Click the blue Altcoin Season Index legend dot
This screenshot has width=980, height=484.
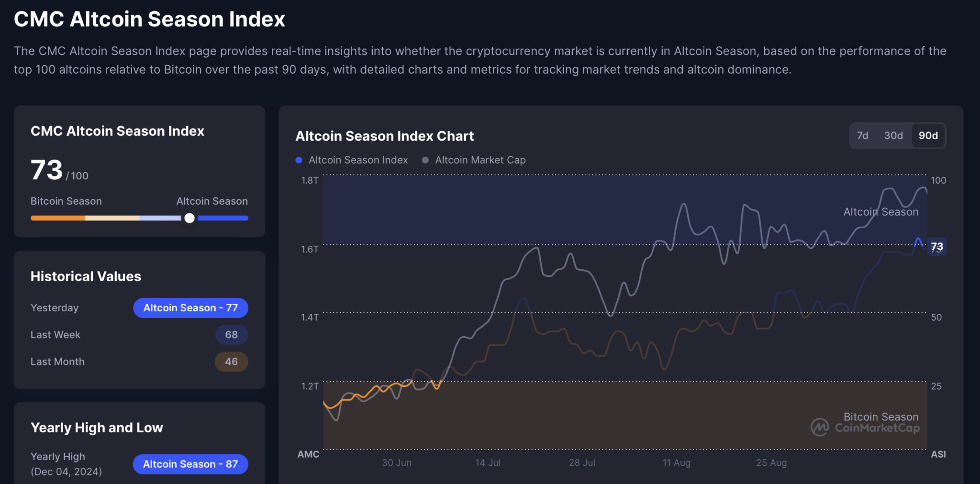tap(298, 160)
